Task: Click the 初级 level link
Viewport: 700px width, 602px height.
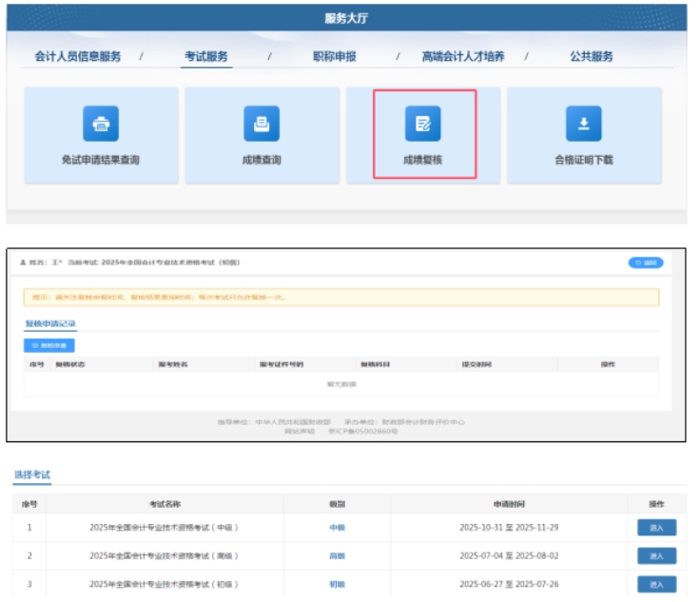Action: (x=337, y=584)
